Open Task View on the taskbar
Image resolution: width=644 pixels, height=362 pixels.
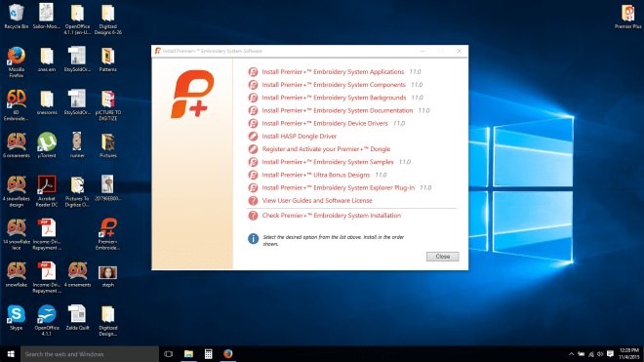[169, 354]
